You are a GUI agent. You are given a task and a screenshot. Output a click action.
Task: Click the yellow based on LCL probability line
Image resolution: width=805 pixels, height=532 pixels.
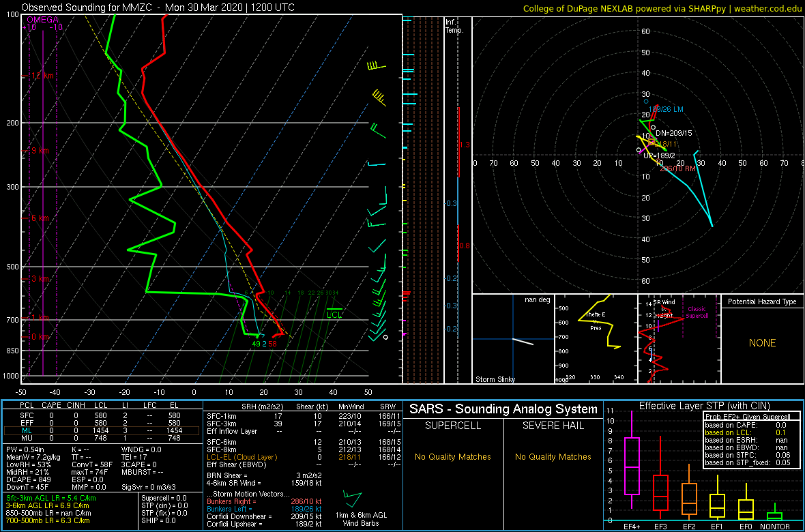coord(746,432)
